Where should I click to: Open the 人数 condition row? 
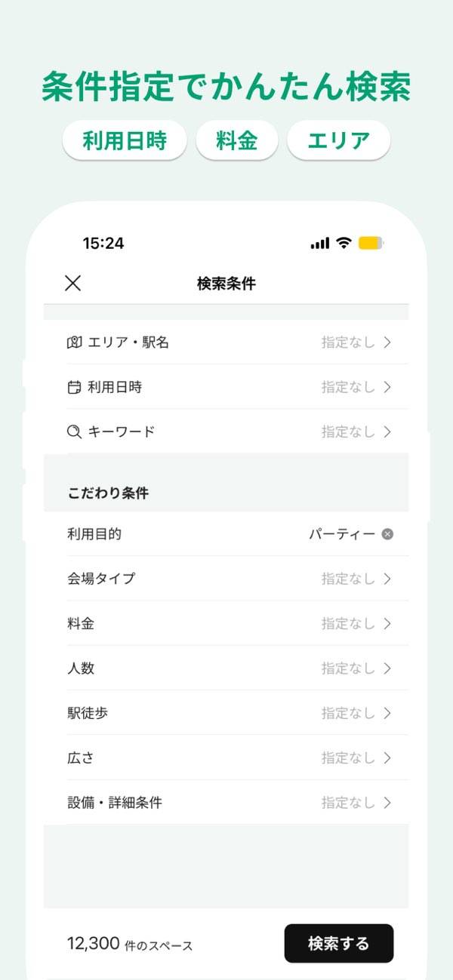click(226, 668)
